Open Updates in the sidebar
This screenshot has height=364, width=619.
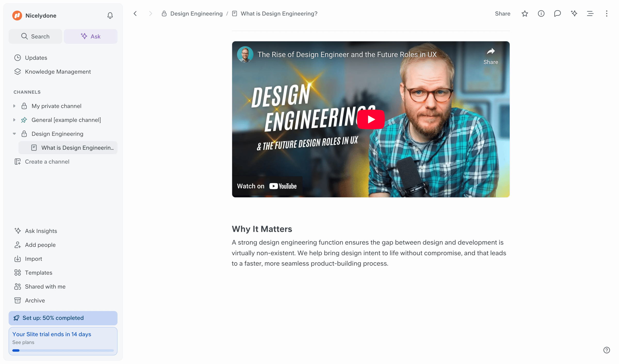click(x=63, y=58)
